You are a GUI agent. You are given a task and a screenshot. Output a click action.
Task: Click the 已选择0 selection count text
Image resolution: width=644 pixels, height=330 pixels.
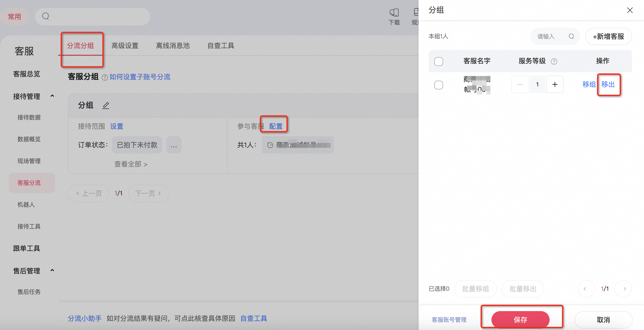pyautogui.click(x=439, y=289)
